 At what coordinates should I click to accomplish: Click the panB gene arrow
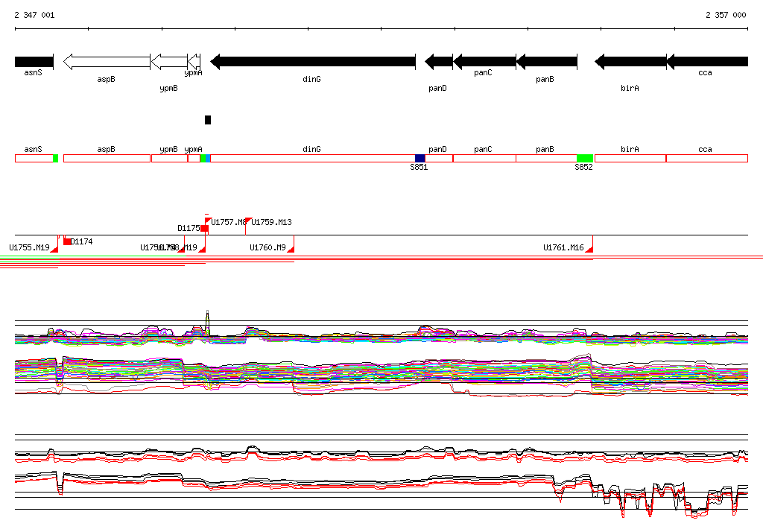(x=546, y=61)
